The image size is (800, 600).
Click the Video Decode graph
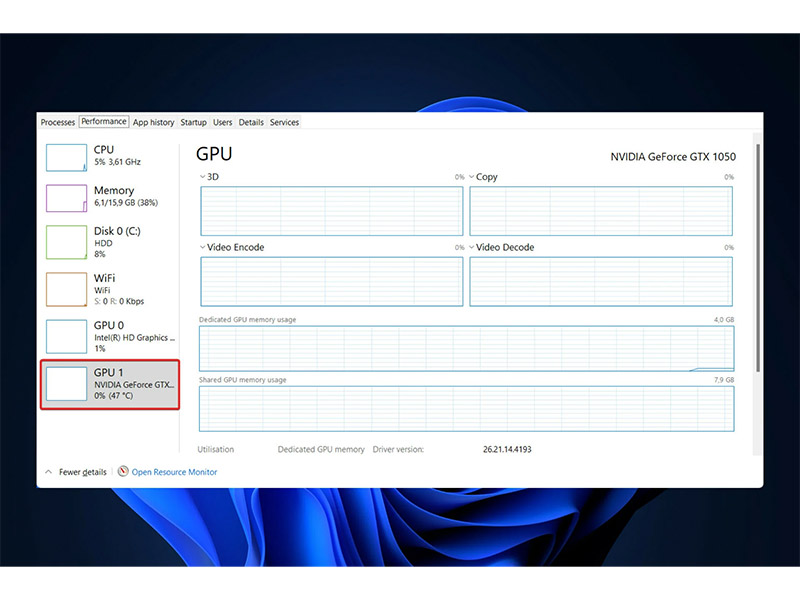(601, 281)
